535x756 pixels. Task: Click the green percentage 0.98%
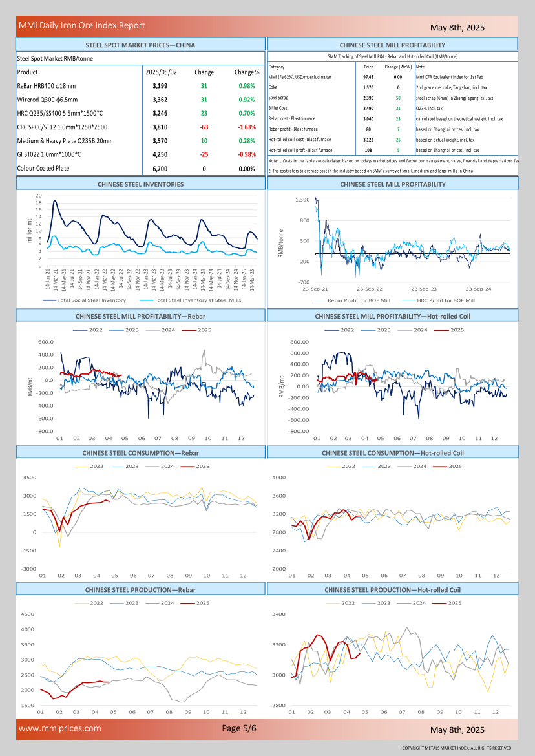point(247,86)
